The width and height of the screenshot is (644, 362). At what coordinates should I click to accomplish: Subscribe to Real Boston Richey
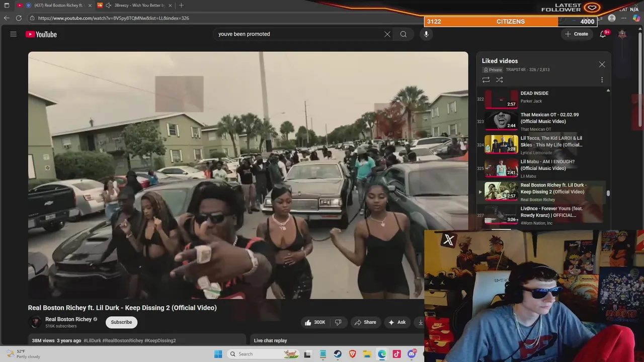click(121, 322)
